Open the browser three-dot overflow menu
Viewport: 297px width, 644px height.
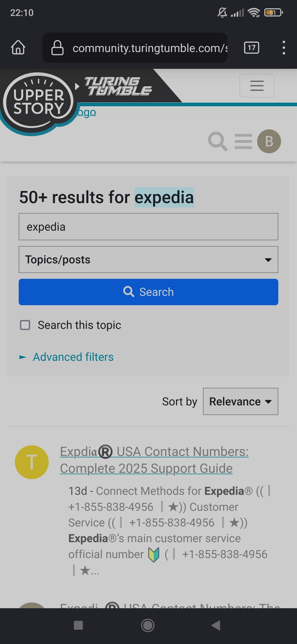tap(284, 48)
